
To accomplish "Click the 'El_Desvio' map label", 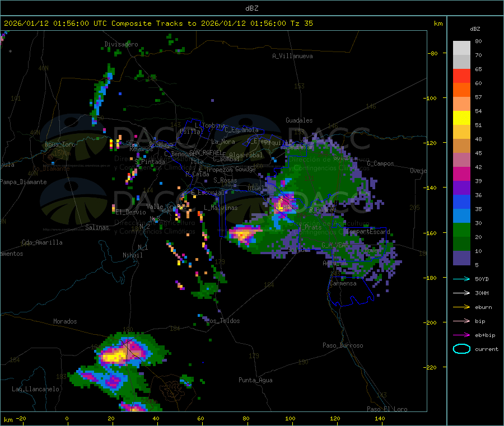I will [x=130, y=212].
